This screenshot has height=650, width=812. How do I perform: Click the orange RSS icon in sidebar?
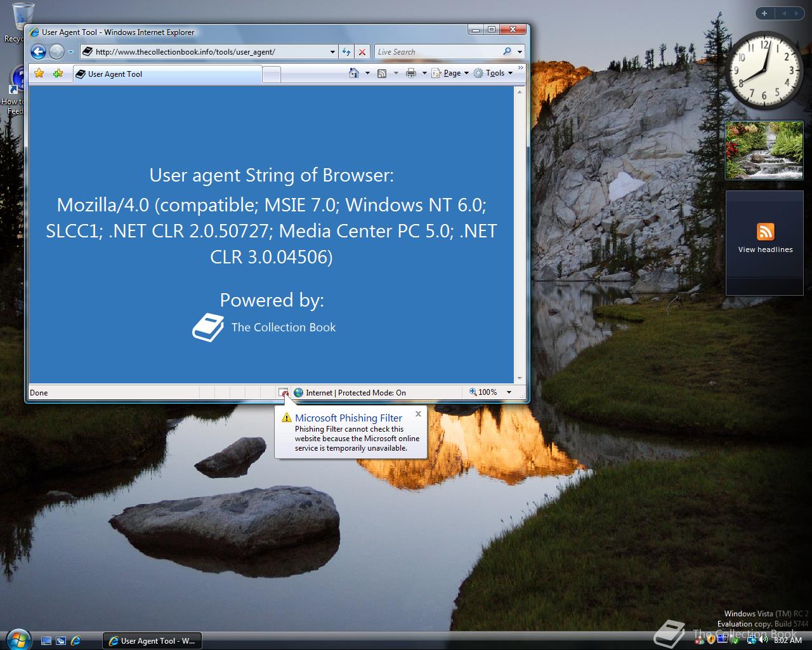[x=765, y=232]
